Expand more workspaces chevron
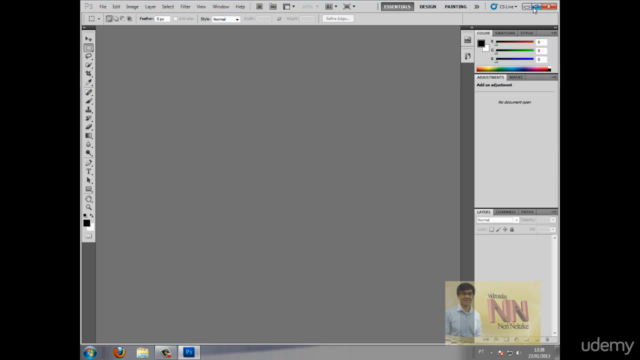The width and height of the screenshot is (640, 360). [x=476, y=7]
